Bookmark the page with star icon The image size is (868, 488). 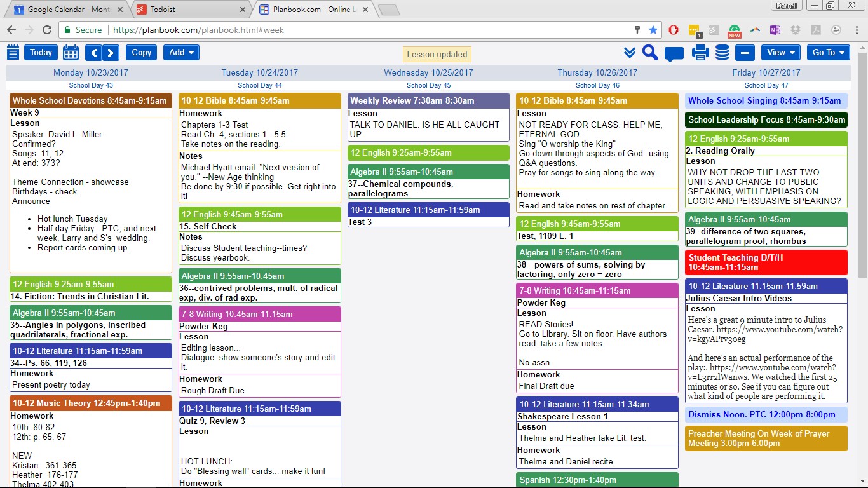click(x=653, y=30)
